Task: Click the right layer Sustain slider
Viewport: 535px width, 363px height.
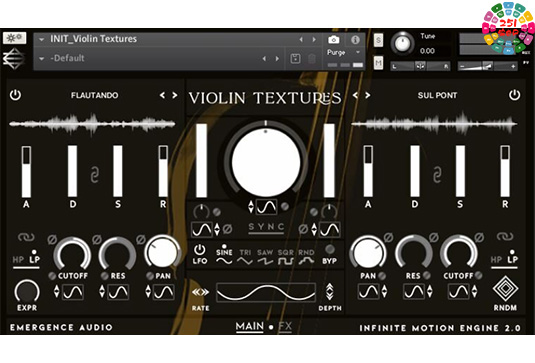Action: [x=460, y=172]
